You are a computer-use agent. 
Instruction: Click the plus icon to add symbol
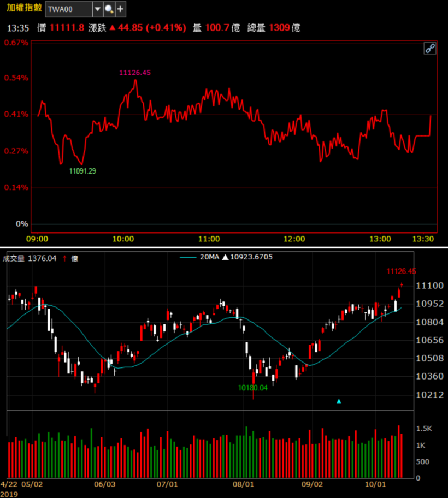[120, 9]
